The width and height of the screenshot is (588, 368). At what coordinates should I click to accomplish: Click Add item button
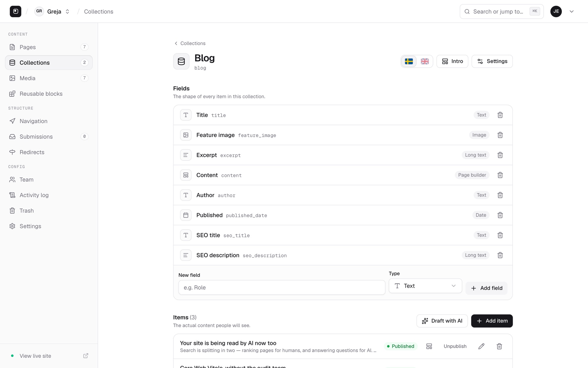point(492,321)
